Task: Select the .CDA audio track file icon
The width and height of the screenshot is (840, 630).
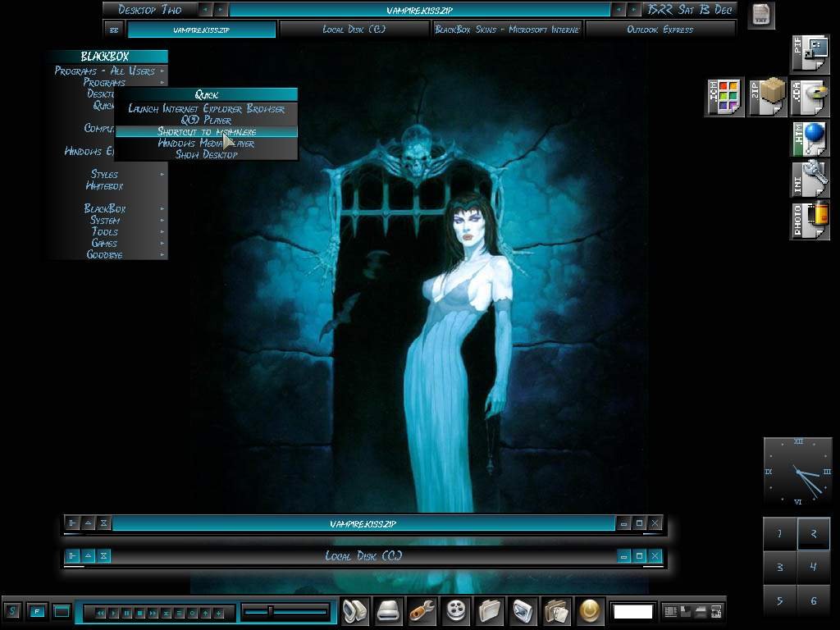Action: pos(810,97)
